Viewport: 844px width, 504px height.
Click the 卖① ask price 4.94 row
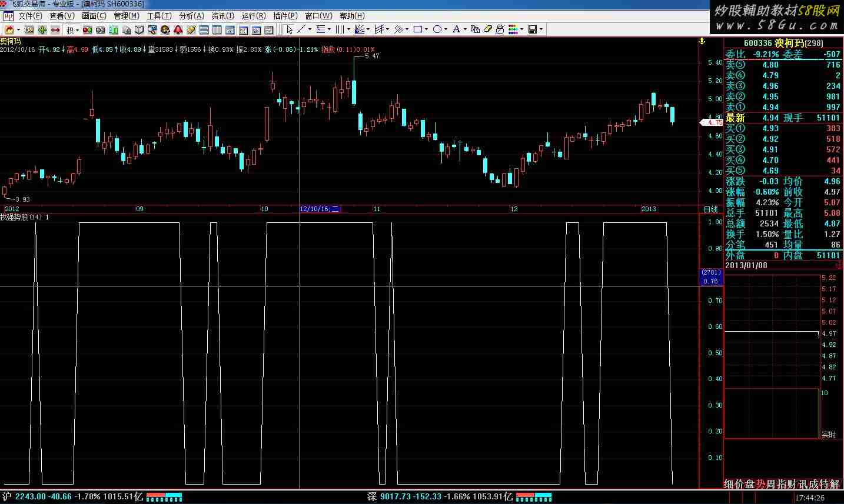click(783, 107)
